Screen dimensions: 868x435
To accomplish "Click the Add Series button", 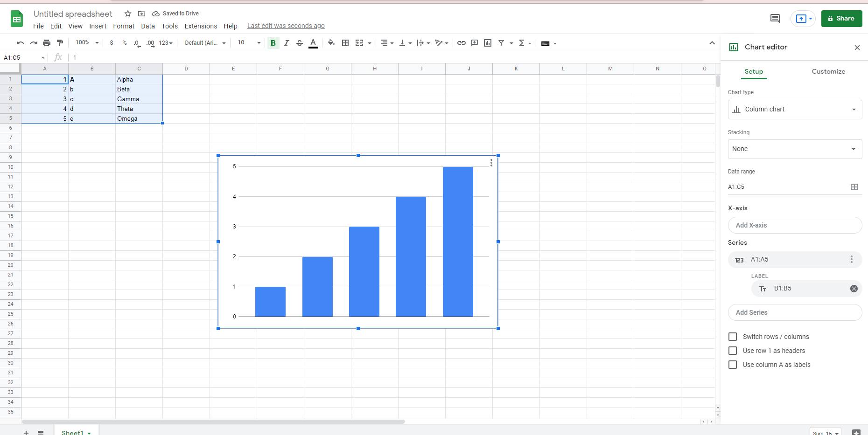I will click(794, 312).
